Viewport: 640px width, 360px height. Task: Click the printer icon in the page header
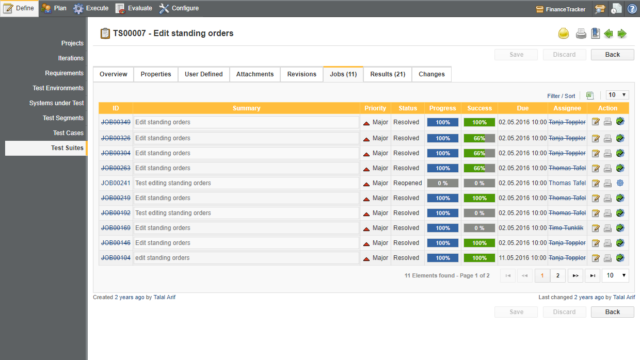coord(581,34)
